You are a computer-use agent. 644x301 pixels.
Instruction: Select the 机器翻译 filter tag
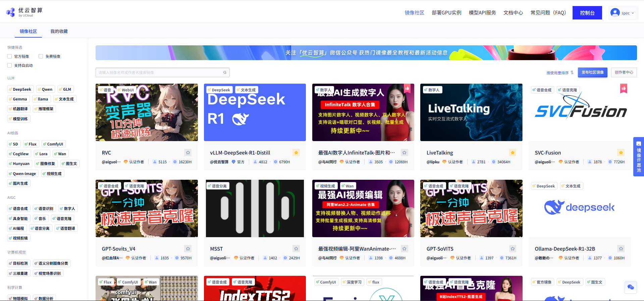(x=18, y=109)
